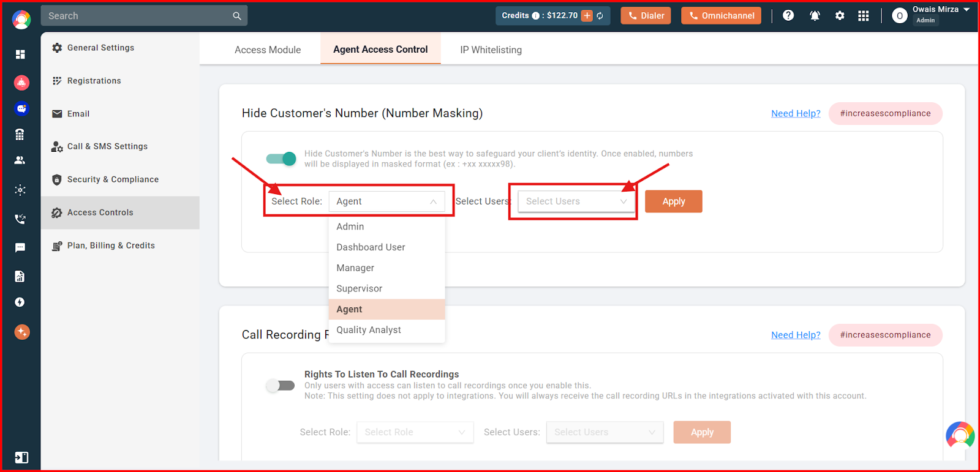Click the user avatar circle O
980x472 pixels.
[x=900, y=16]
